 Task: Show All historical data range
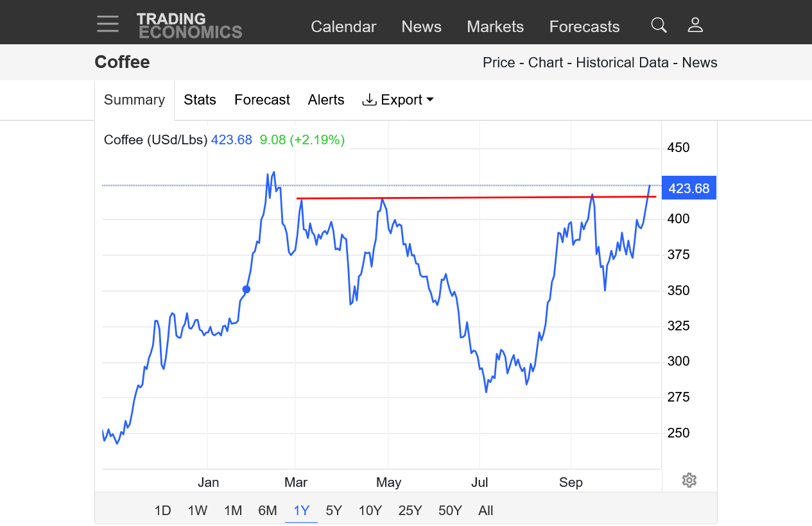coord(486,511)
